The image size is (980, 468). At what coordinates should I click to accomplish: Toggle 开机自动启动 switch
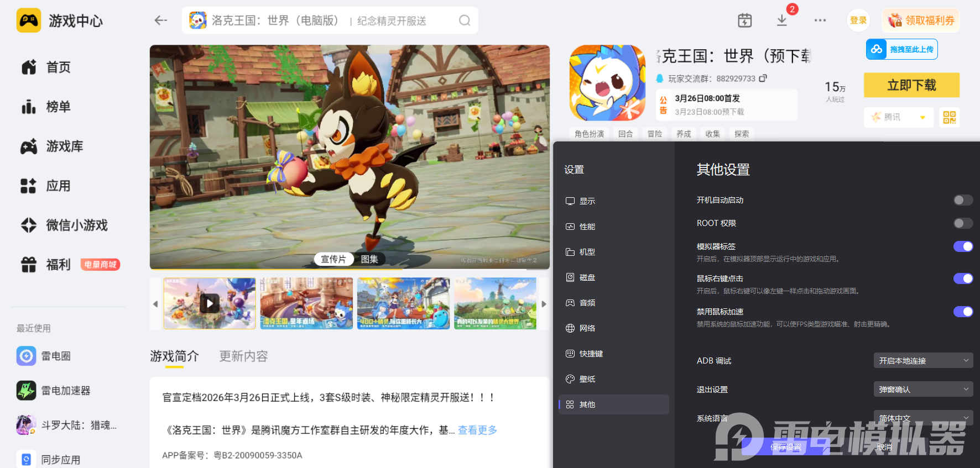[x=963, y=200]
